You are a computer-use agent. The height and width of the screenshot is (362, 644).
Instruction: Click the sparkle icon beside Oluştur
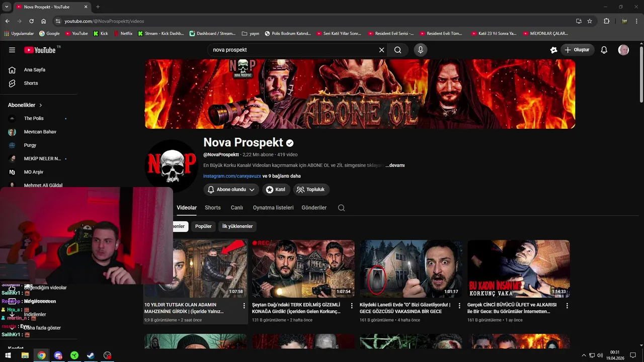pyautogui.click(x=553, y=50)
